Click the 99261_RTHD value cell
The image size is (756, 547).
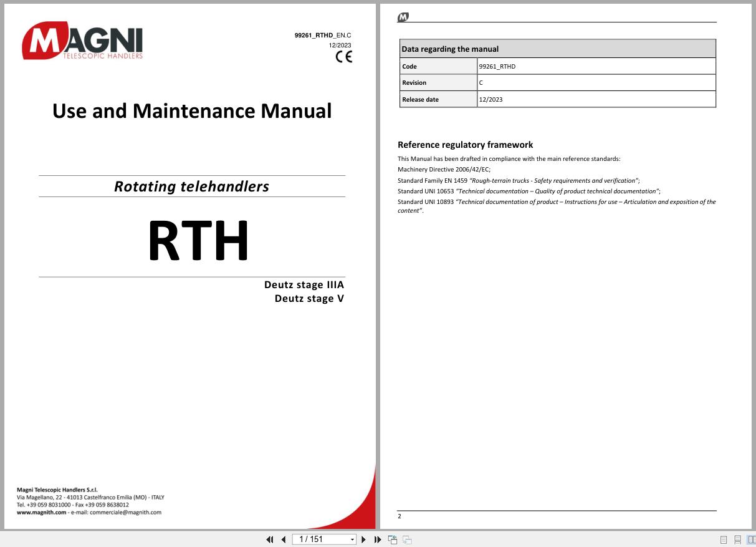pos(596,66)
